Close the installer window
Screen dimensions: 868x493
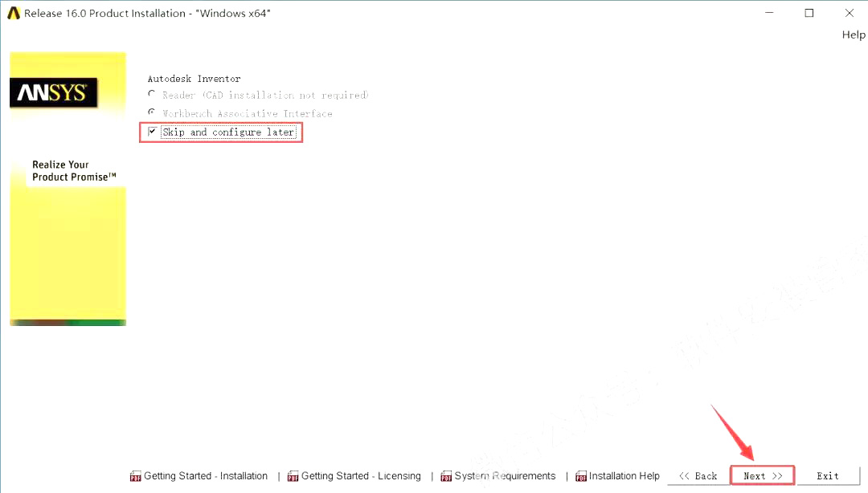[x=850, y=13]
